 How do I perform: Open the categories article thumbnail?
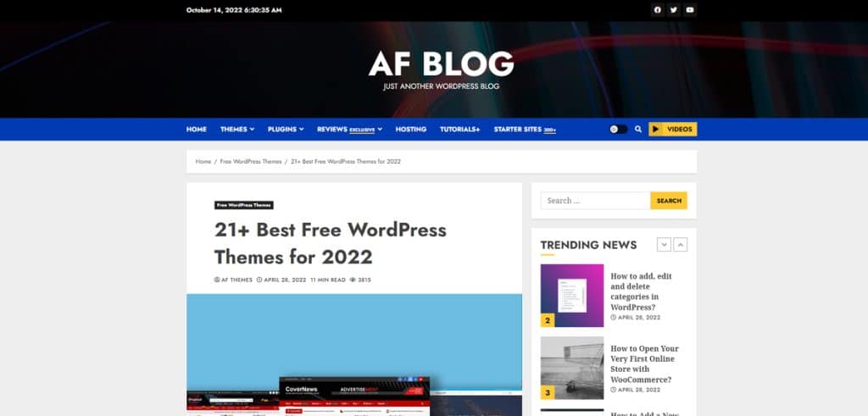[x=572, y=296]
